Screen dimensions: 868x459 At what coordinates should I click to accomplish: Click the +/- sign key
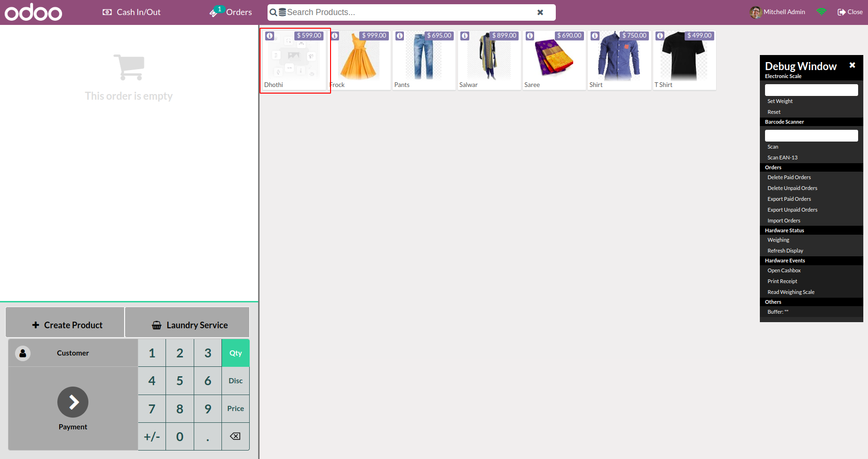click(152, 436)
